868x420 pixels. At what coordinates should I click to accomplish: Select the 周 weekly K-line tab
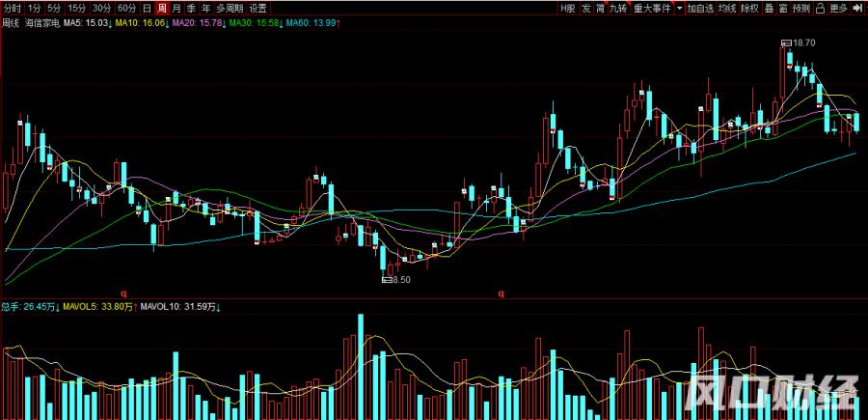tap(162, 8)
